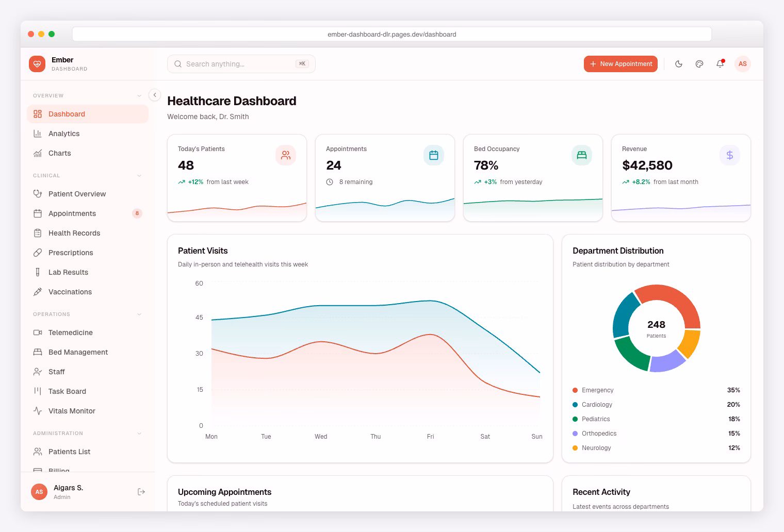The width and height of the screenshot is (784, 532).
Task: Open the AS avatar profile menu
Action: [743, 64]
